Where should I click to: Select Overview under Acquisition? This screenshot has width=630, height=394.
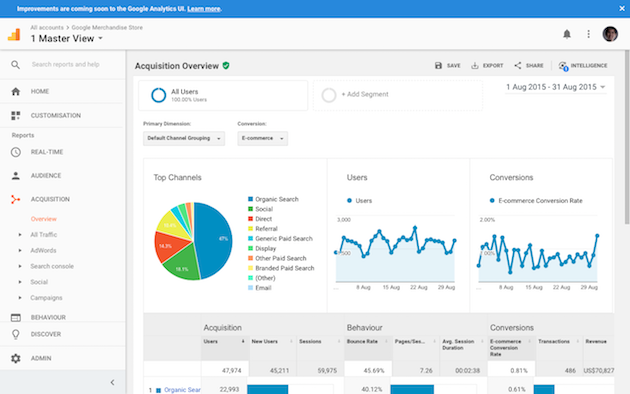click(x=43, y=219)
